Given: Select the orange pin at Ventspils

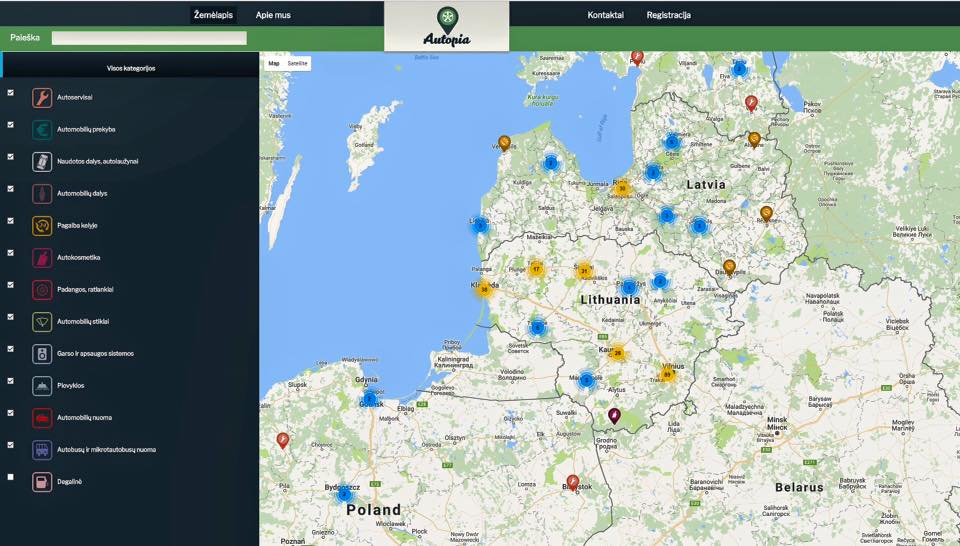Looking at the screenshot, I should (x=504, y=143).
